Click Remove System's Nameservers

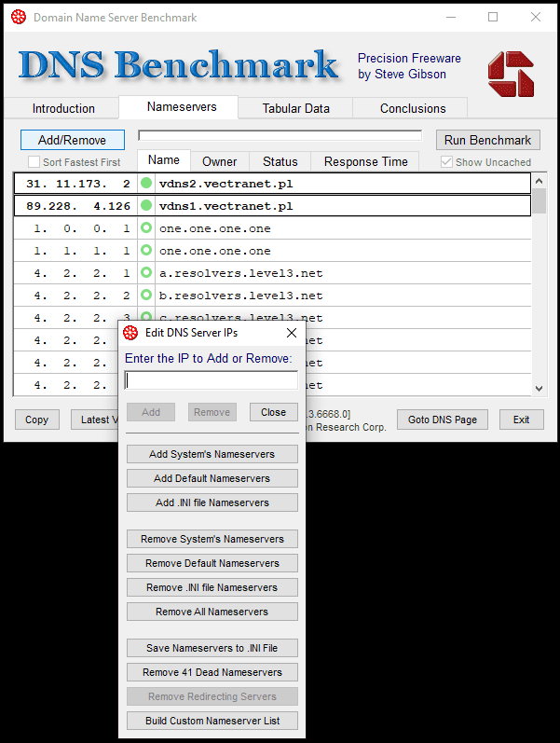(x=212, y=539)
